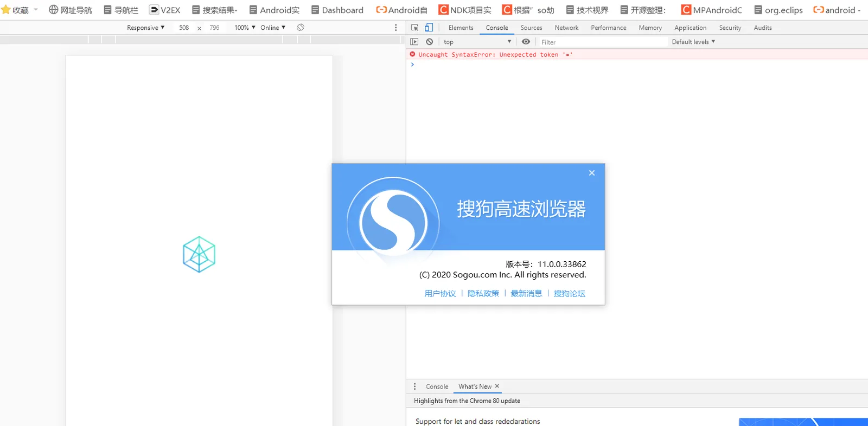Open the 根据" so劫 bookmark
Screen dimensions: 868x426
(x=528, y=10)
